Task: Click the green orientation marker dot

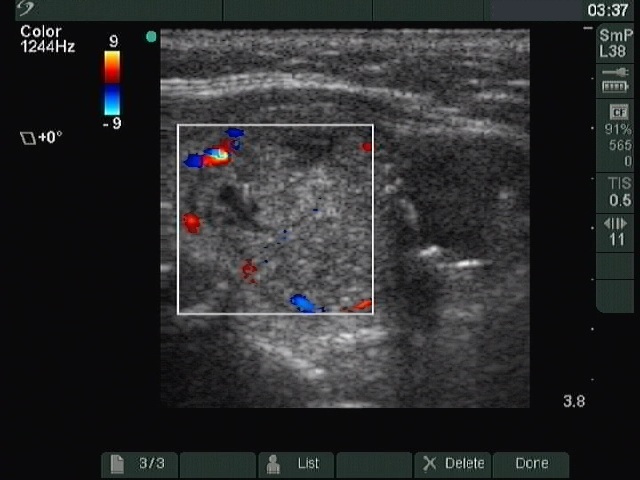Action: [151, 37]
